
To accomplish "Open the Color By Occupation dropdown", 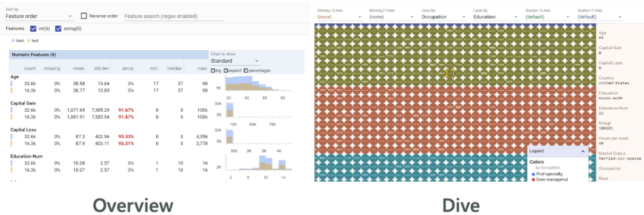I will 444,17.
